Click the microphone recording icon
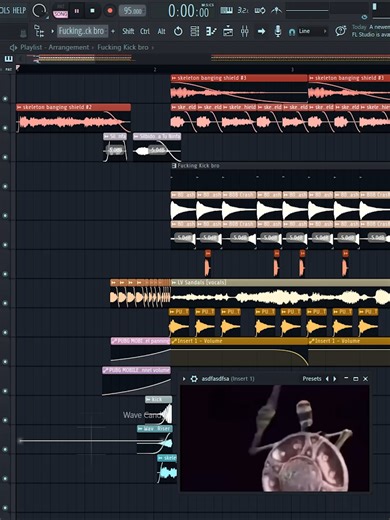 click(x=278, y=31)
